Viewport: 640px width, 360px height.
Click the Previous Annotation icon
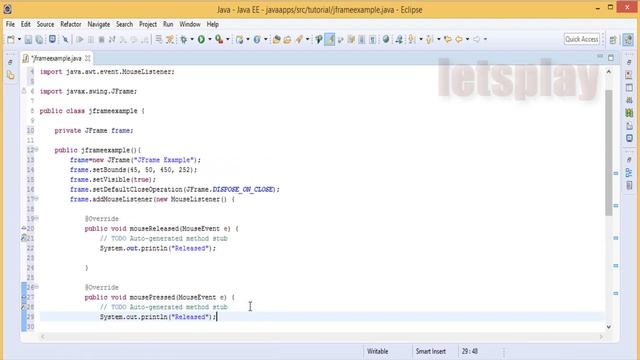tap(429, 40)
